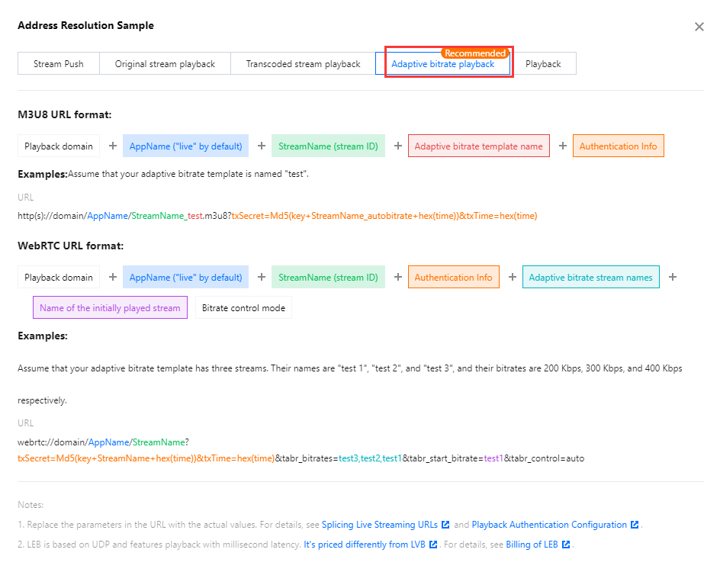Go to the Playback tab
The height and width of the screenshot is (588, 720).
coord(543,64)
